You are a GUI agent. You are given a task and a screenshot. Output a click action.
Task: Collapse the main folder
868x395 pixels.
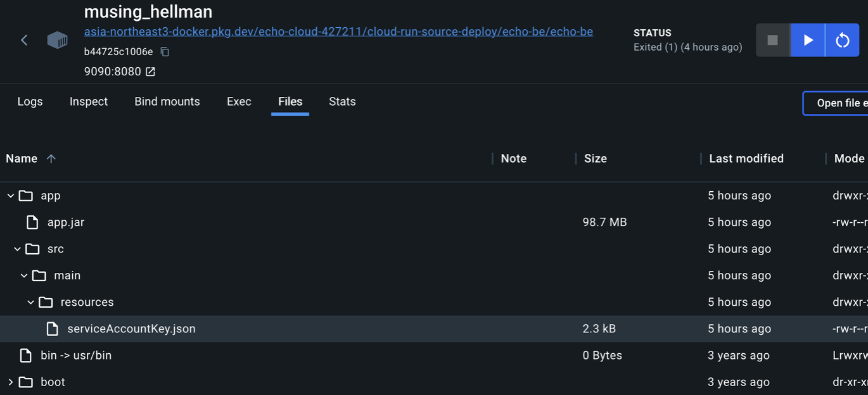point(24,275)
